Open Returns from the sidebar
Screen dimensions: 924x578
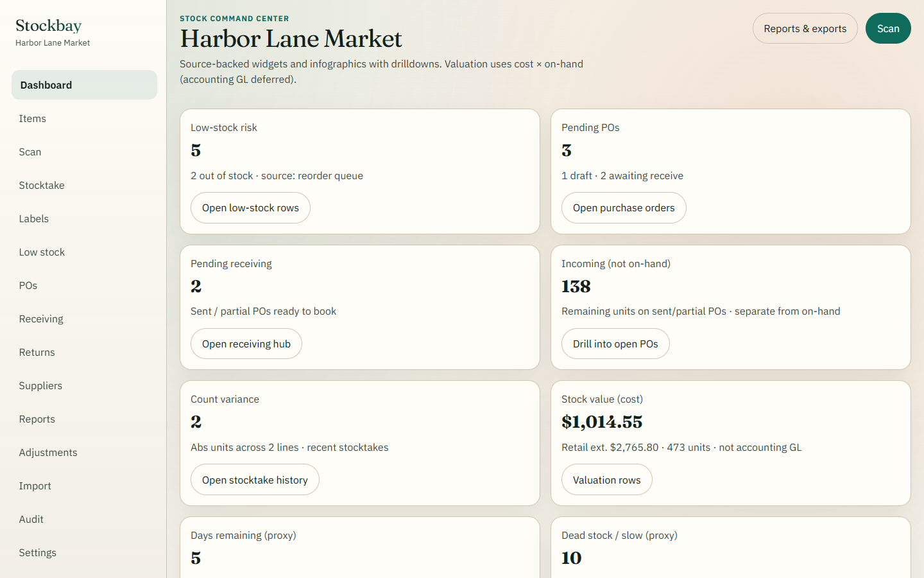coord(84,352)
